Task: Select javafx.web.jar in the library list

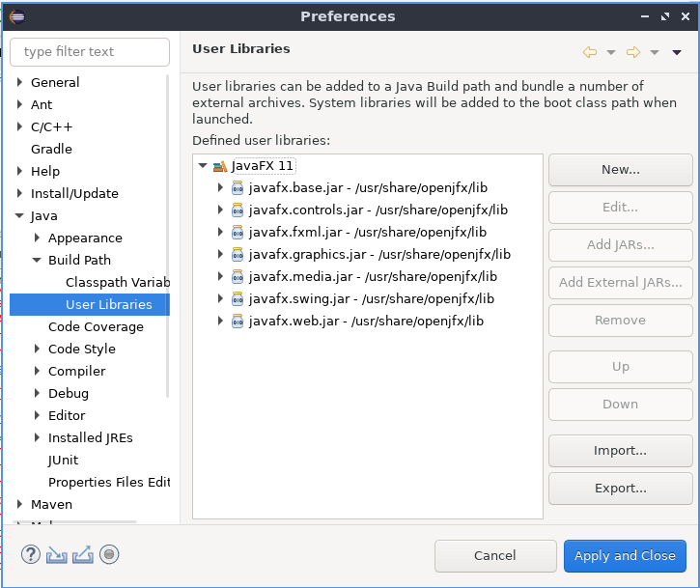Action: pos(366,321)
